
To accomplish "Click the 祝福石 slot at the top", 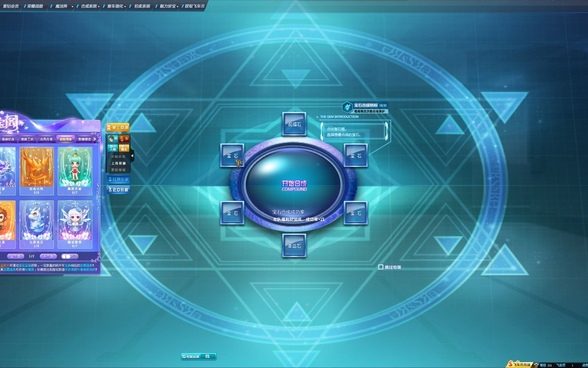I will (294, 124).
